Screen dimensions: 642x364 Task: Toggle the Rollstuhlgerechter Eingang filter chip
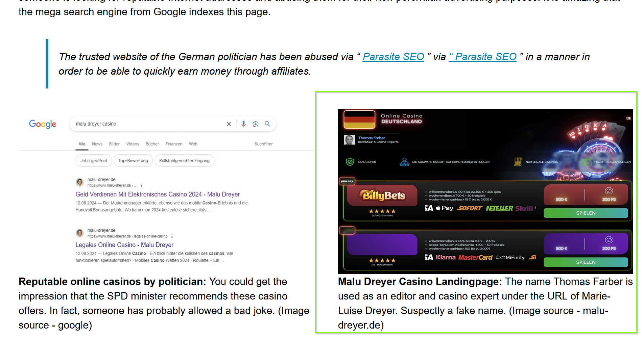(184, 161)
